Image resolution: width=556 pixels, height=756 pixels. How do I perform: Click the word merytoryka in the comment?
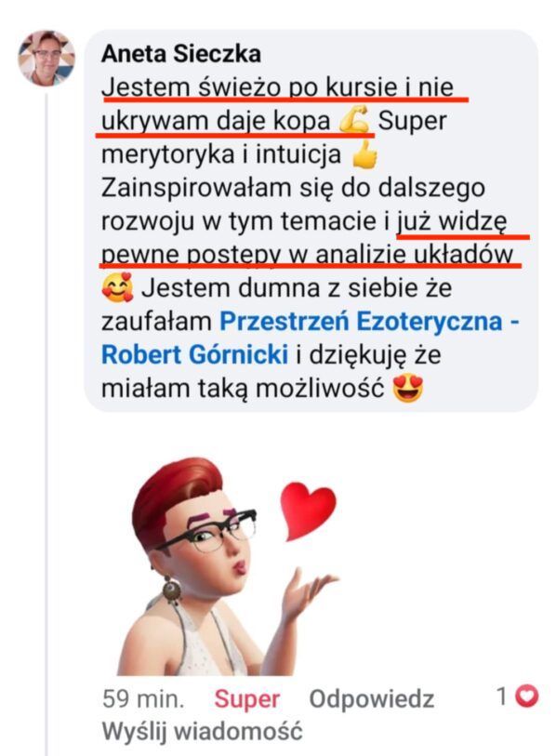pyautogui.click(x=167, y=155)
